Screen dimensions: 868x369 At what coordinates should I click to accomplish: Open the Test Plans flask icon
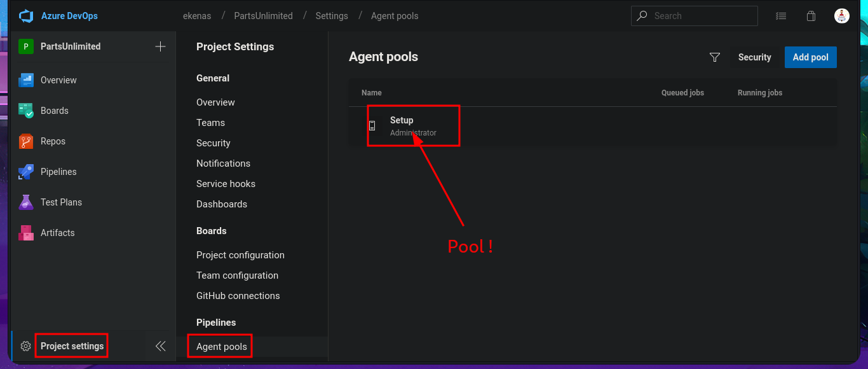coord(26,202)
